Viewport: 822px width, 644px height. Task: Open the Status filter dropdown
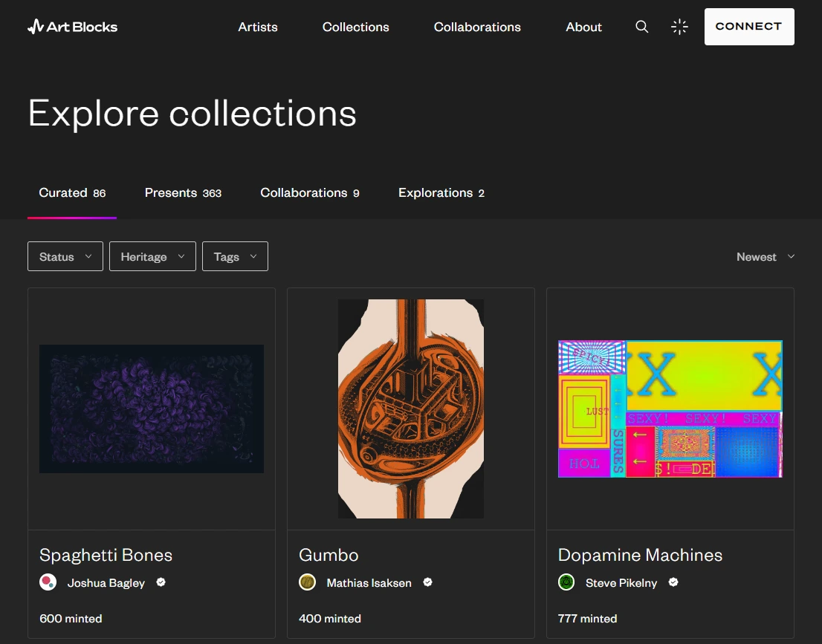pyautogui.click(x=65, y=256)
